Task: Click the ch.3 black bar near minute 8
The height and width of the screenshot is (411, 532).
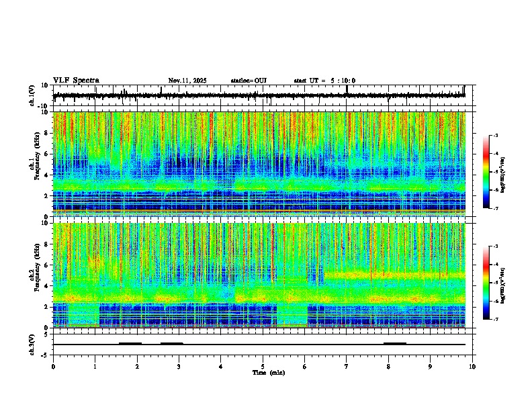Action: 395,344
